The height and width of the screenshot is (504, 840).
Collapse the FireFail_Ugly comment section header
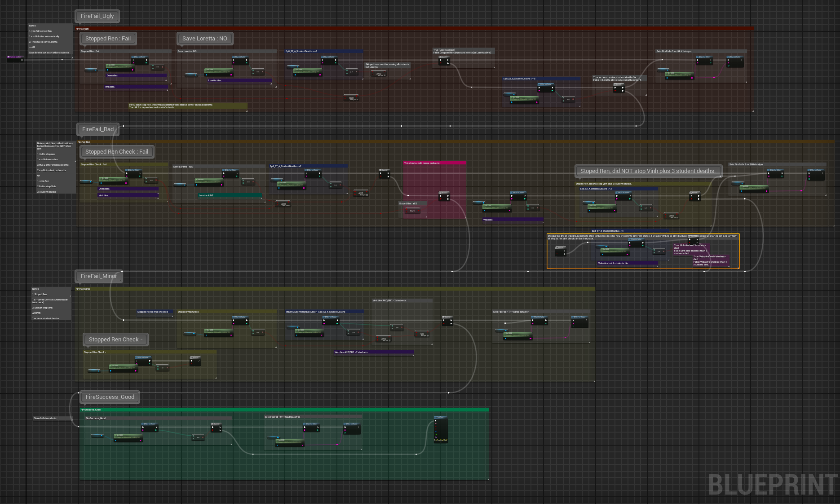pyautogui.click(x=112, y=28)
